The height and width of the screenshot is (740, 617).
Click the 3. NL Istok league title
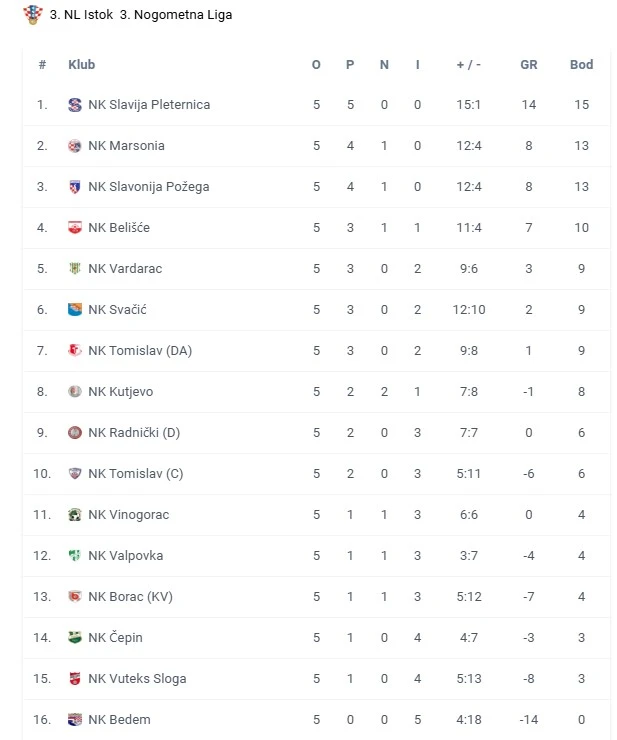81,15
